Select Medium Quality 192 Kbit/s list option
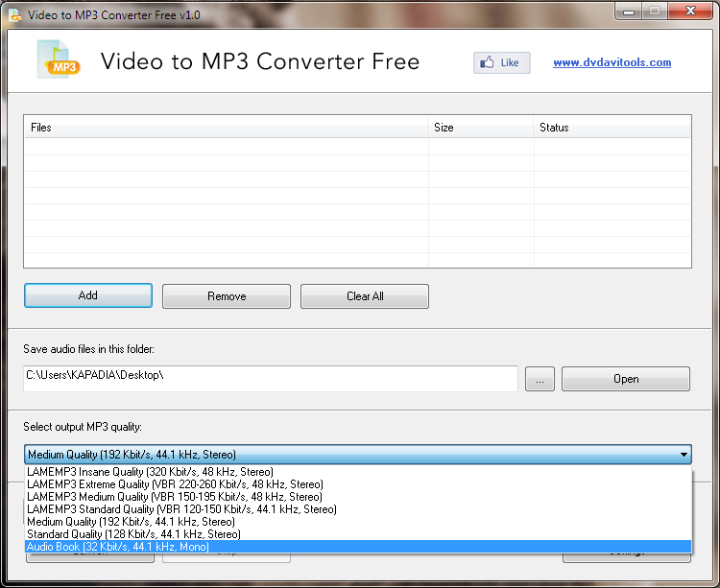 358,522
